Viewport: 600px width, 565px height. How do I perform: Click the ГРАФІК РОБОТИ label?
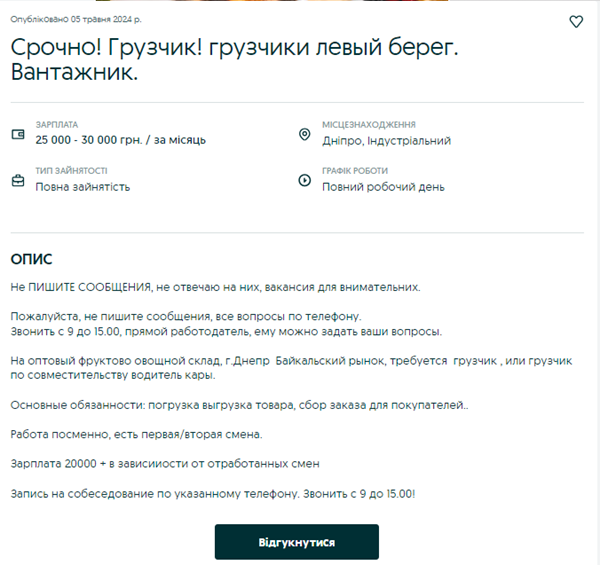point(355,171)
